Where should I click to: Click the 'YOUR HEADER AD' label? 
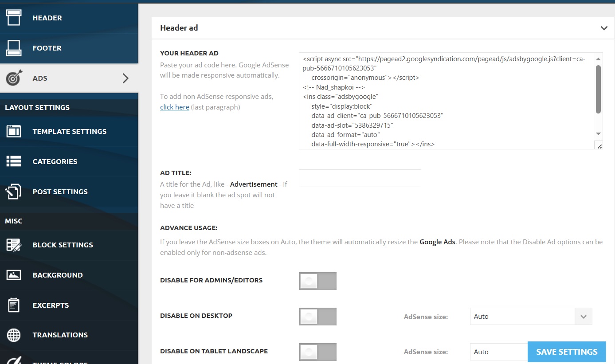click(189, 53)
